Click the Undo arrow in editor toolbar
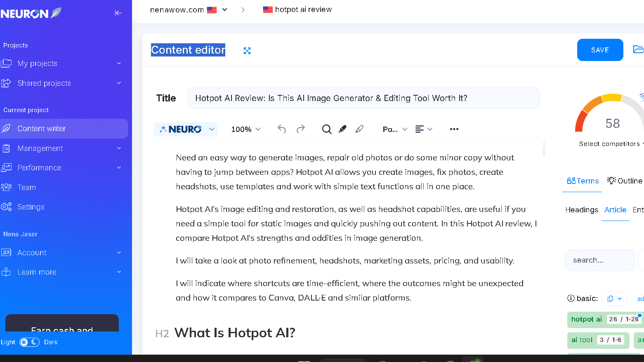 tap(282, 129)
